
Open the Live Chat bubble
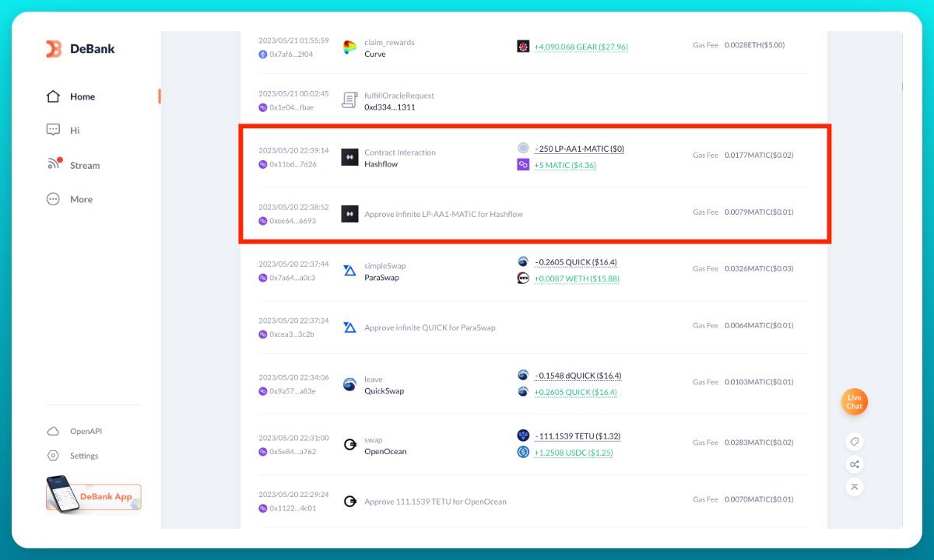pyautogui.click(x=855, y=402)
